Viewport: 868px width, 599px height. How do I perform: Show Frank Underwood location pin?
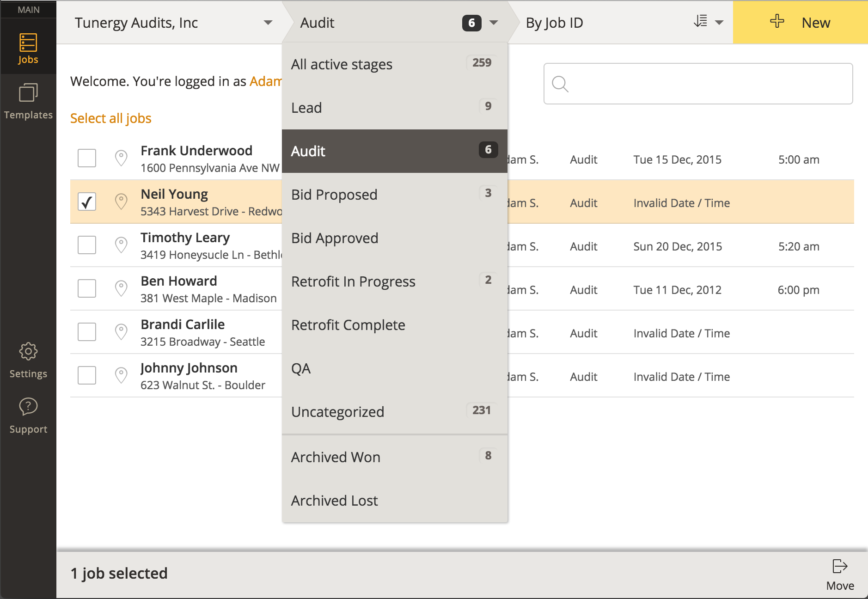click(121, 158)
